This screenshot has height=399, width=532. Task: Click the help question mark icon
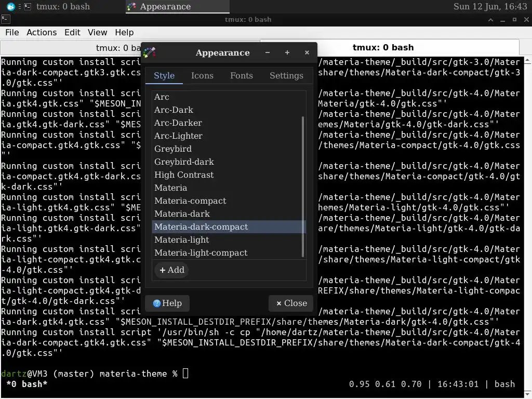click(157, 303)
